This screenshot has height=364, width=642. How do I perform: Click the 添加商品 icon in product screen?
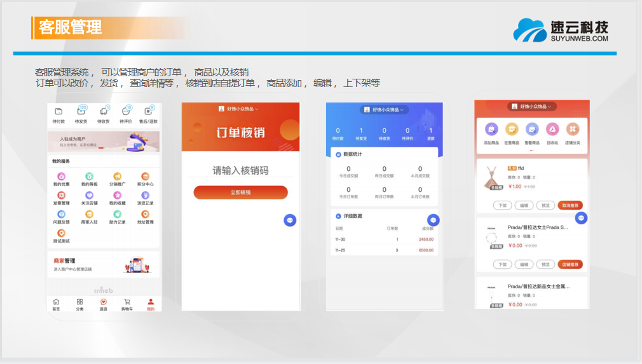(x=491, y=130)
